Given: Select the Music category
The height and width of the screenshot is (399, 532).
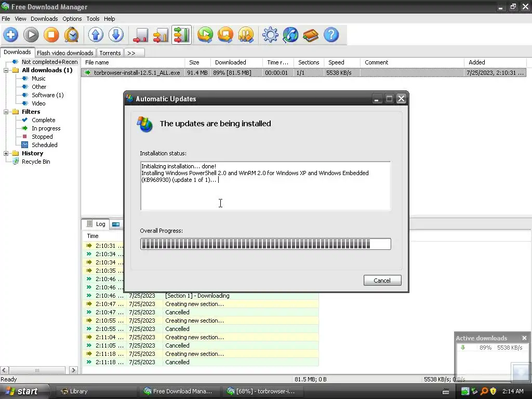Looking at the screenshot, I should (38, 78).
